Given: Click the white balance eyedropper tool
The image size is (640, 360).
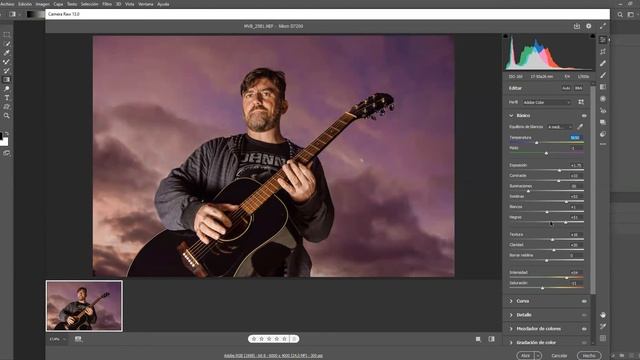Looking at the screenshot, I should 580,127.
